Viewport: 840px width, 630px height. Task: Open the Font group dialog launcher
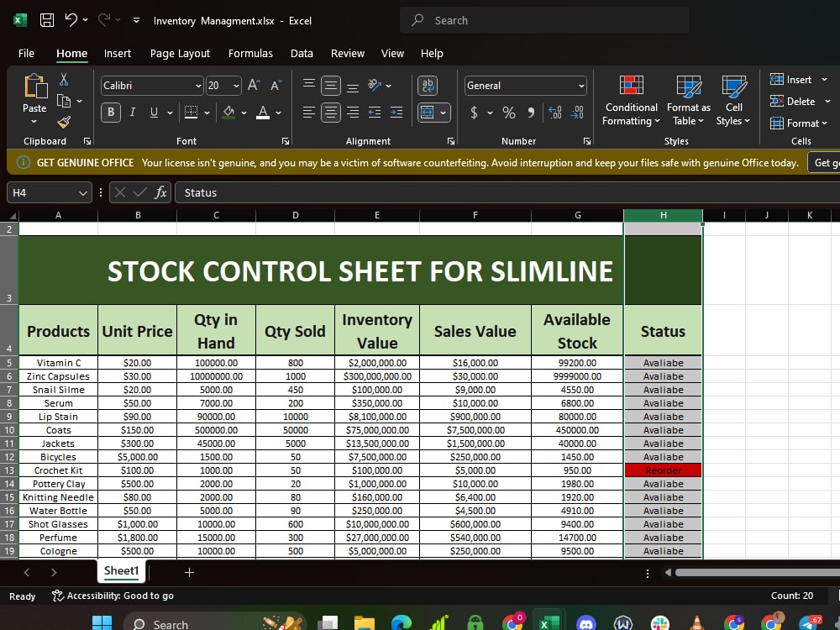[x=286, y=141]
